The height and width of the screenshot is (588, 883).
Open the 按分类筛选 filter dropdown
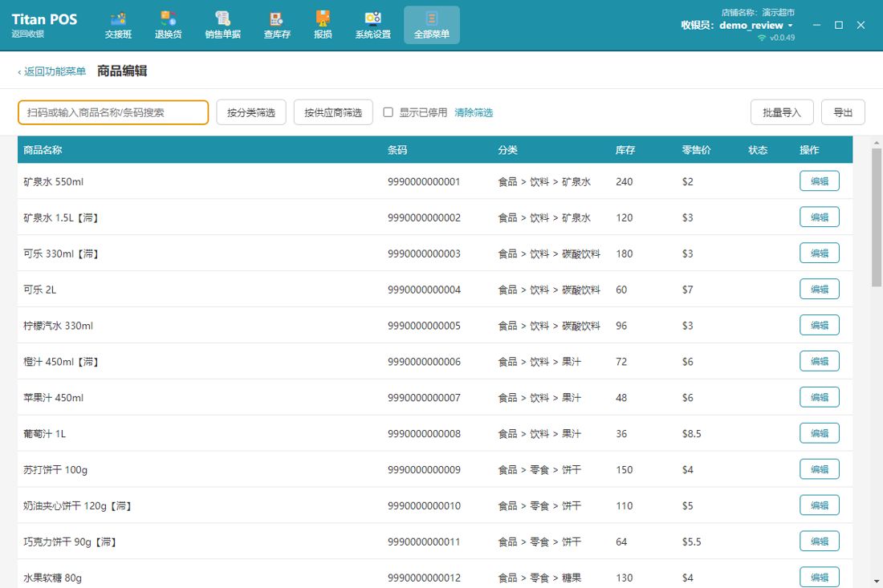pyautogui.click(x=251, y=112)
